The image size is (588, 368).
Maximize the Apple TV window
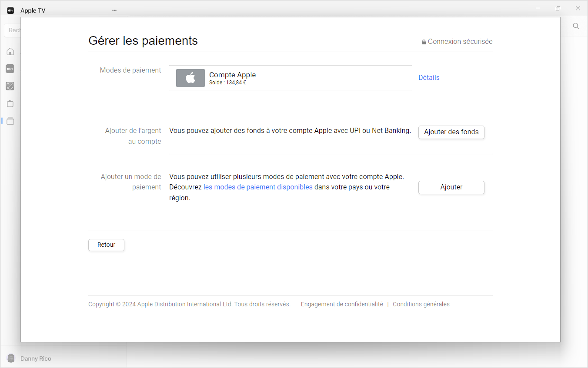pyautogui.click(x=558, y=8)
